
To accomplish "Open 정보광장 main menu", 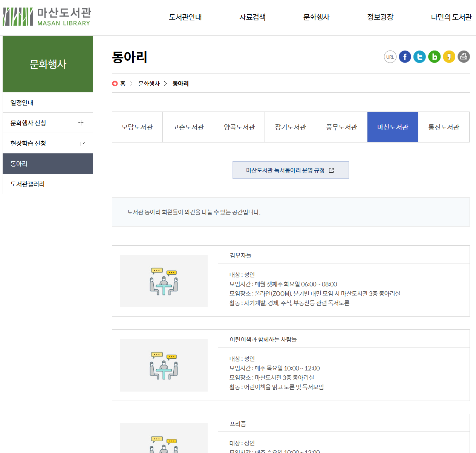I will coord(380,17).
